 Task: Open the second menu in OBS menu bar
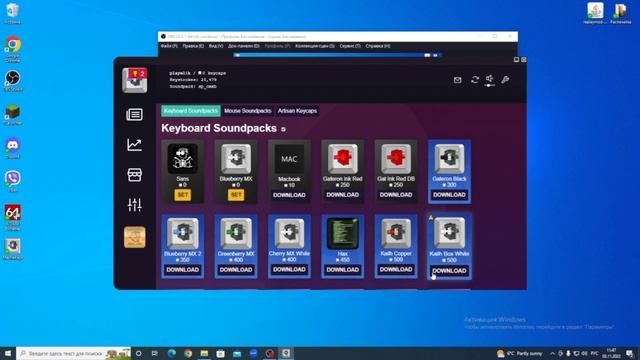pyautogui.click(x=193, y=46)
